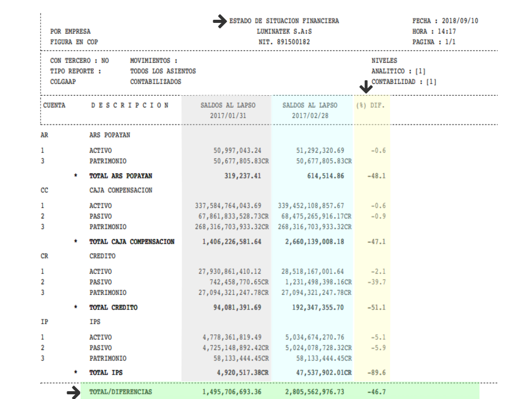Select the (%) DIF. column header
Image resolution: width=532 pixels, height=399 pixels.
pos(370,105)
